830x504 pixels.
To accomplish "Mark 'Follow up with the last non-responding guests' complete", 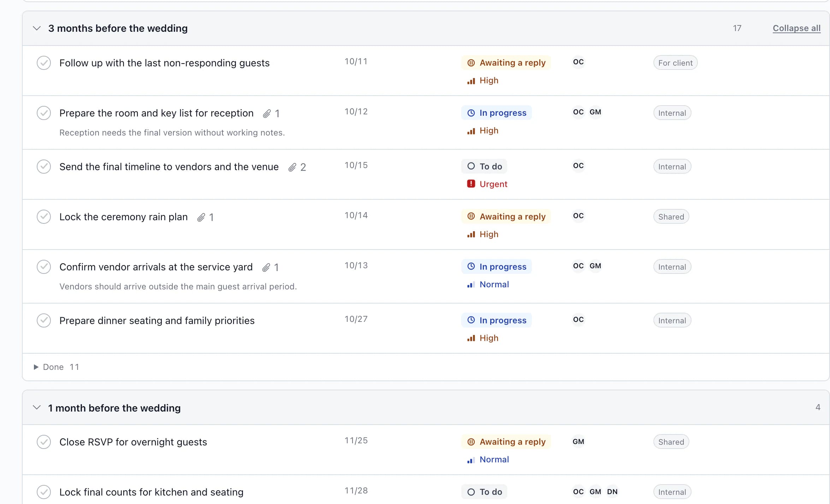I will (44, 63).
